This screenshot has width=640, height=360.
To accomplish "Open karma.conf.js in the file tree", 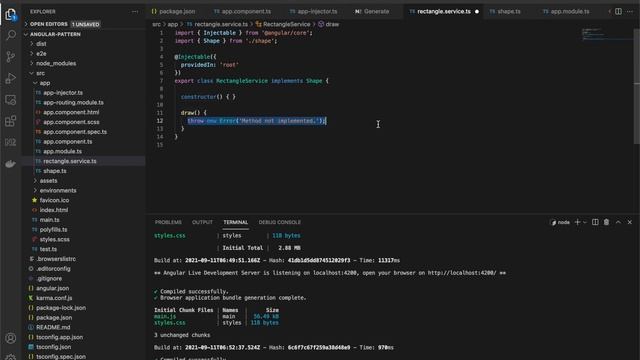I will click(54, 298).
